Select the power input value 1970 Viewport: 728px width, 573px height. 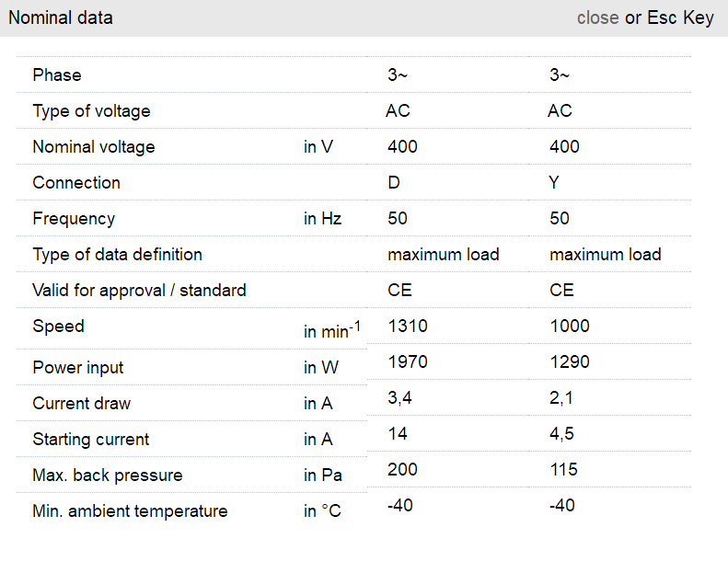tap(408, 362)
